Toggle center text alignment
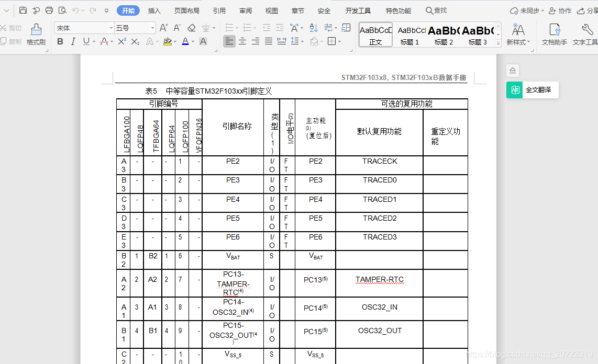Screen dimensions: 598x364 (242, 41)
